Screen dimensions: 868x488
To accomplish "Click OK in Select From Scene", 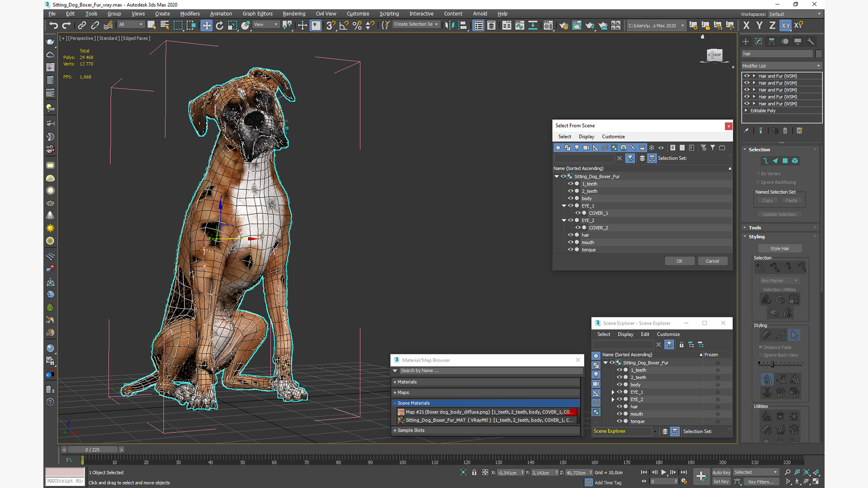I will 679,261.
